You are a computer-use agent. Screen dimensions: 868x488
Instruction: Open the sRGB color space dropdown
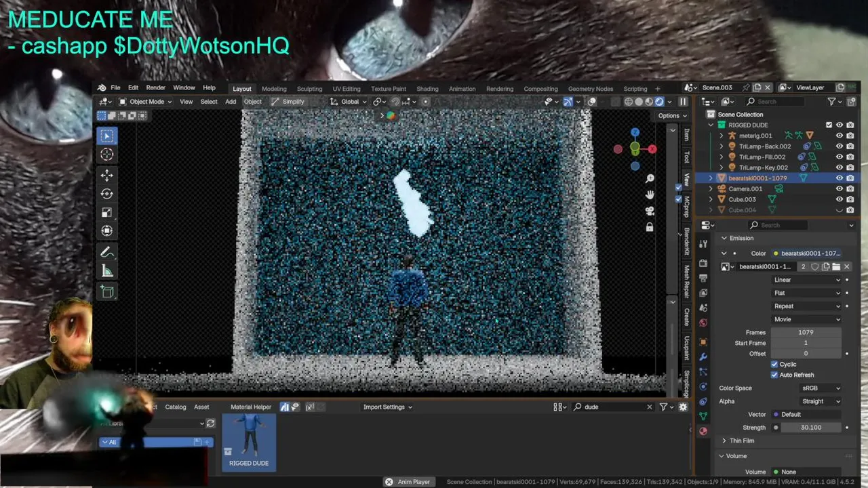[821, 388]
